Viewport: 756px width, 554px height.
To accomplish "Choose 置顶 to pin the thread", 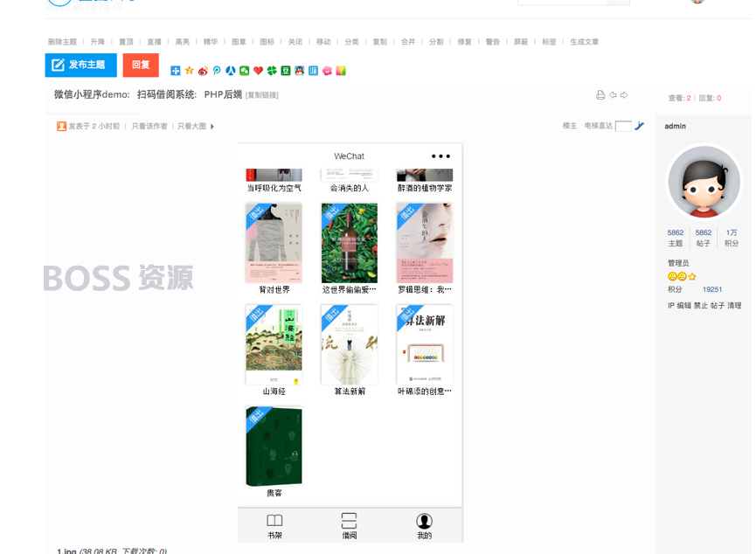I will point(126,42).
